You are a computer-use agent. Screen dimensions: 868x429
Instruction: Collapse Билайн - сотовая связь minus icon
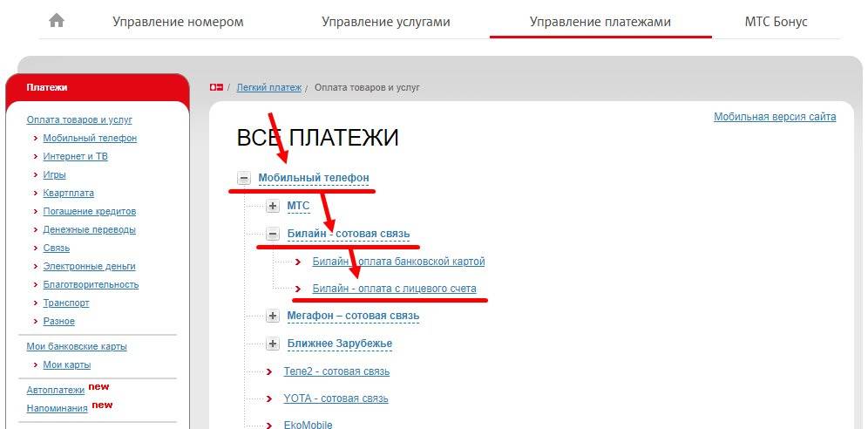pyautogui.click(x=273, y=234)
